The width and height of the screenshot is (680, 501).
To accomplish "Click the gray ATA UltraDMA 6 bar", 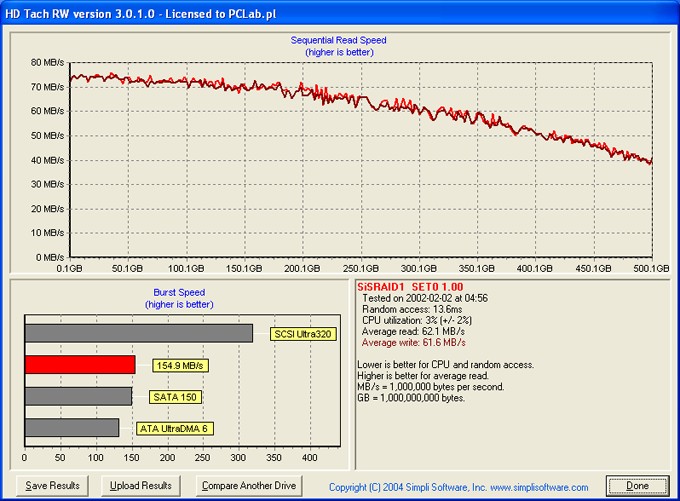I will [72, 428].
